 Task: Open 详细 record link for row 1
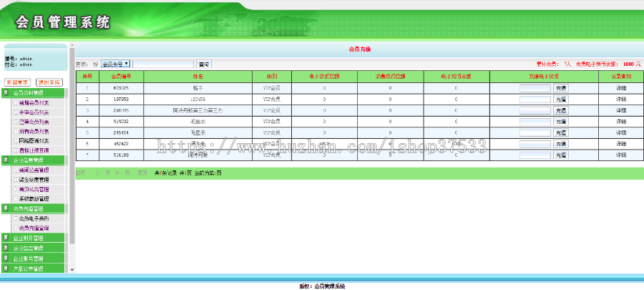(621, 88)
